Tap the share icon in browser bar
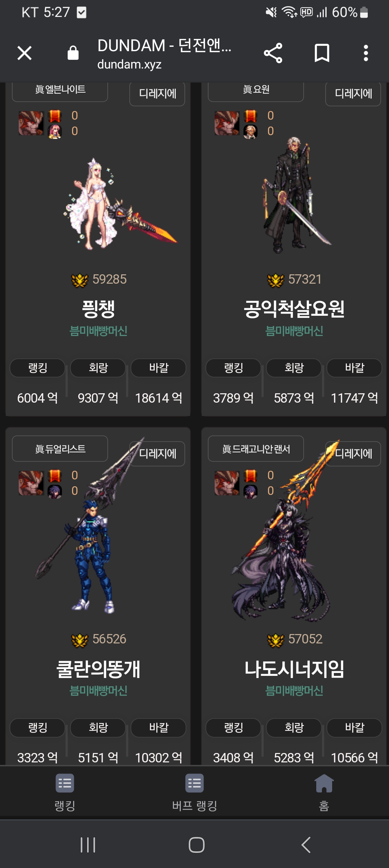The image size is (389, 868). tap(273, 53)
